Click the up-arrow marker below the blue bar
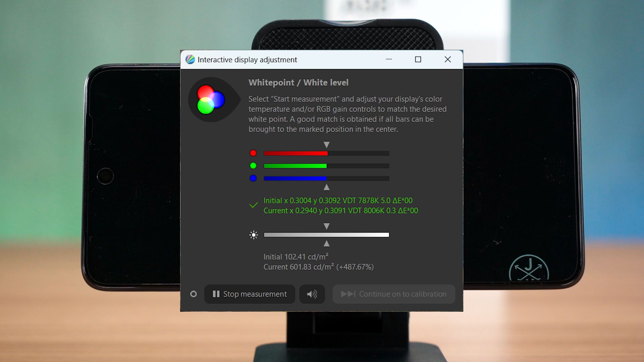Image resolution: width=644 pixels, height=362 pixels. 326,187
